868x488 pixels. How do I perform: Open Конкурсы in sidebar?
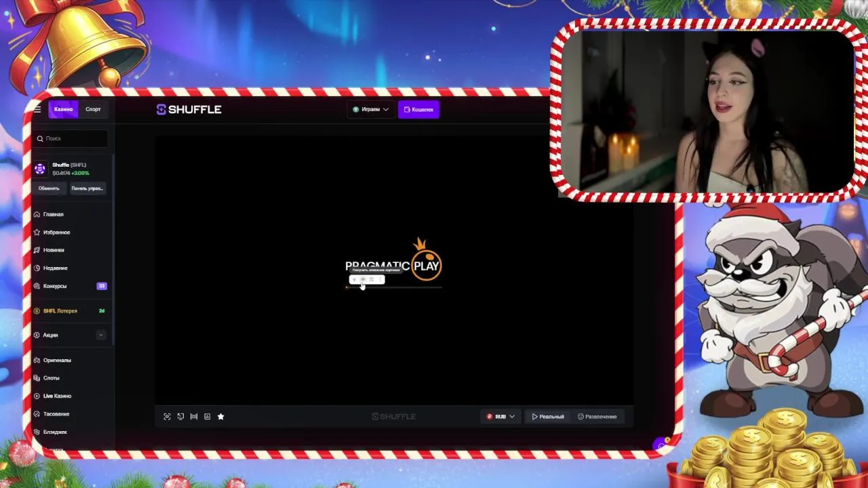click(55, 286)
